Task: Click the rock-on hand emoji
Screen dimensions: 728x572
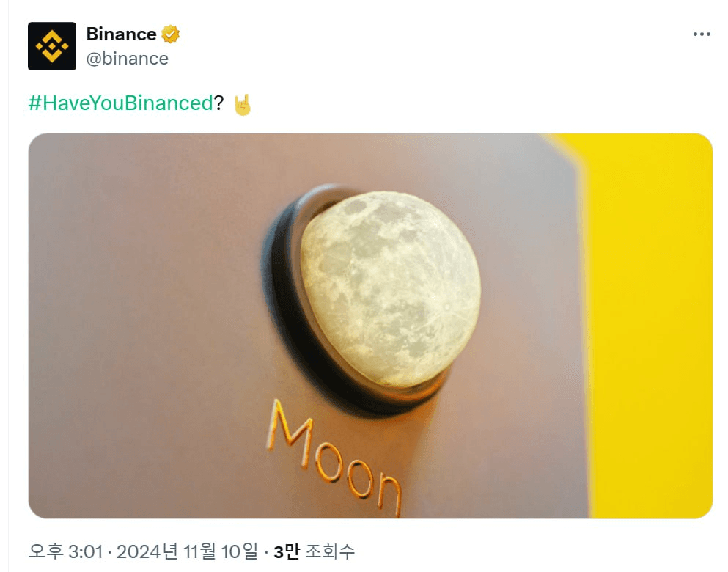Action: pyautogui.click(x=242, y=104)
